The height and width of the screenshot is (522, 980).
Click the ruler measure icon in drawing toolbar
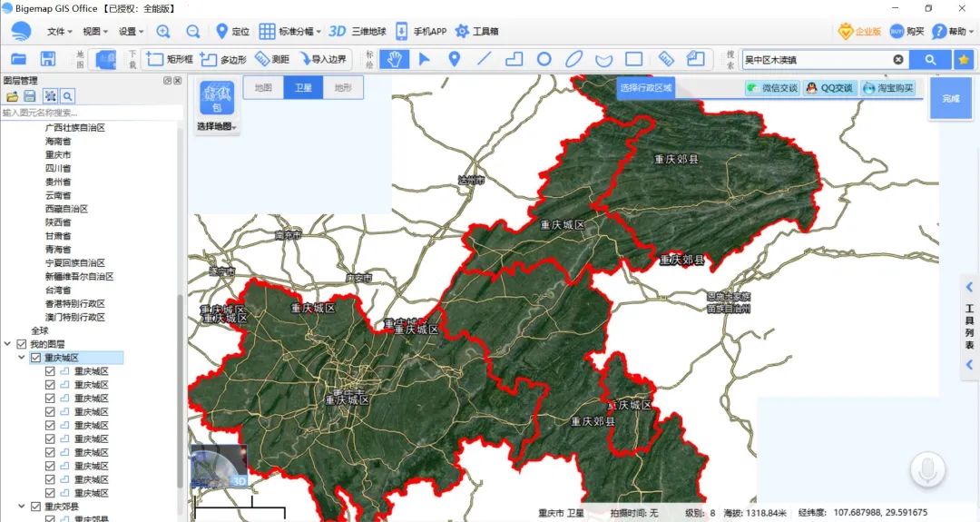point(666,59)
